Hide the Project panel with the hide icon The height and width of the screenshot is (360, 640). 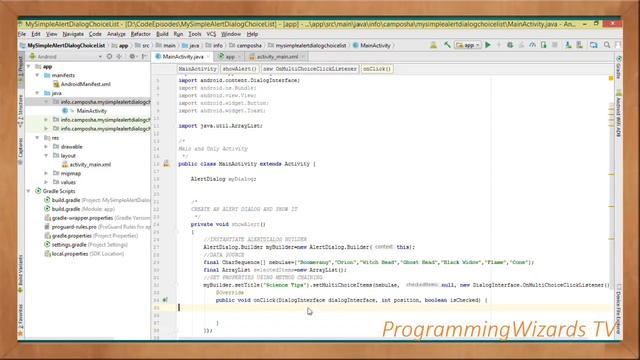(144, 56)
